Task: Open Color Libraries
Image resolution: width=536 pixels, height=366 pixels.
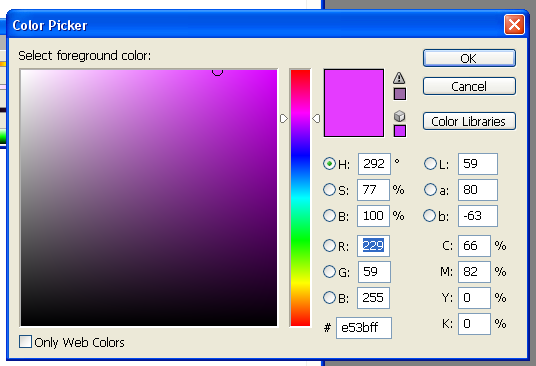Action: [x=469, y=121]
